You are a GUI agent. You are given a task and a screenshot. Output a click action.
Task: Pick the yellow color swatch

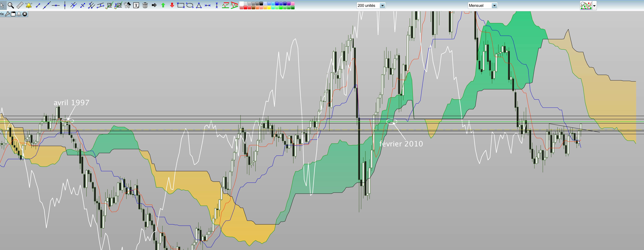point(269,8)
